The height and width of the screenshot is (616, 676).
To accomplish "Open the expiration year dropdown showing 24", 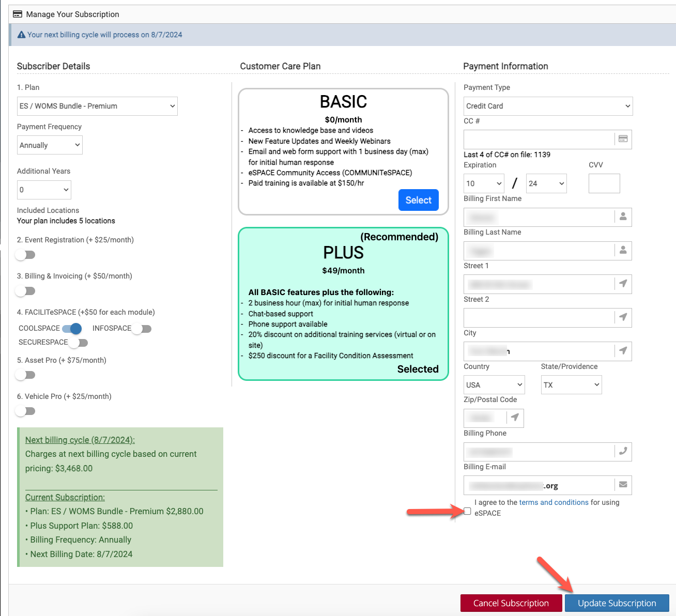I will (x=546, y=183).
